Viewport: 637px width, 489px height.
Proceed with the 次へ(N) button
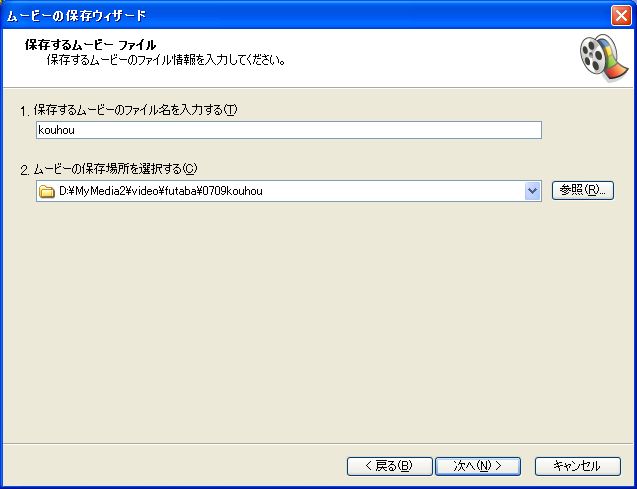pyautogui.click(x=478, y=466)
